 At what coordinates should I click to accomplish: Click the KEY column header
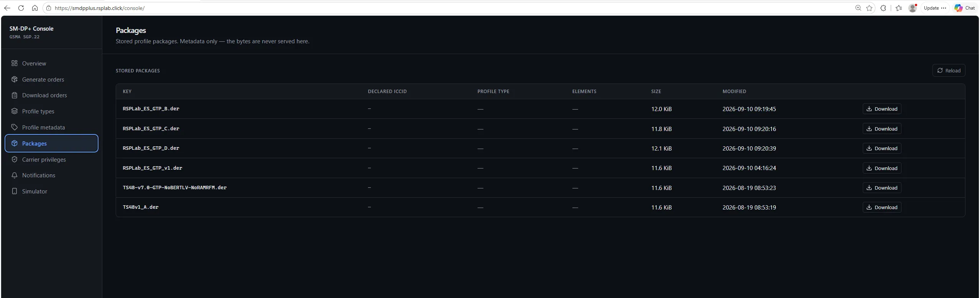click(x=127, y=92)
